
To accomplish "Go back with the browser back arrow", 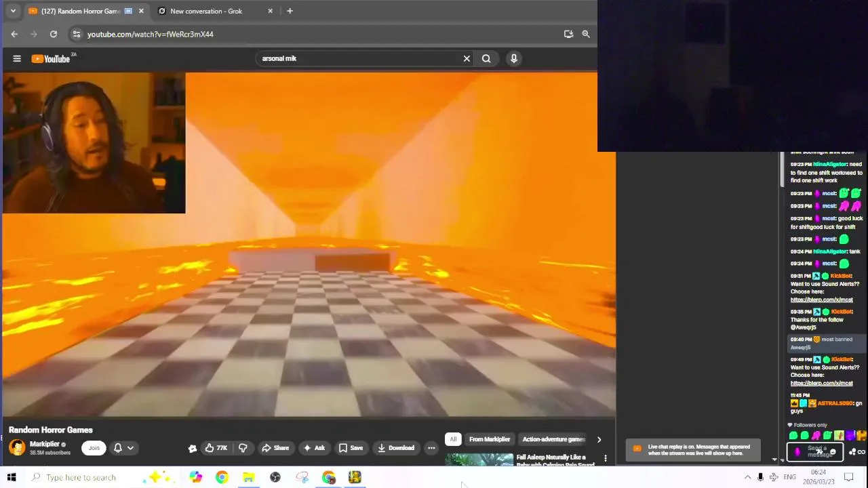I will 14,34.
